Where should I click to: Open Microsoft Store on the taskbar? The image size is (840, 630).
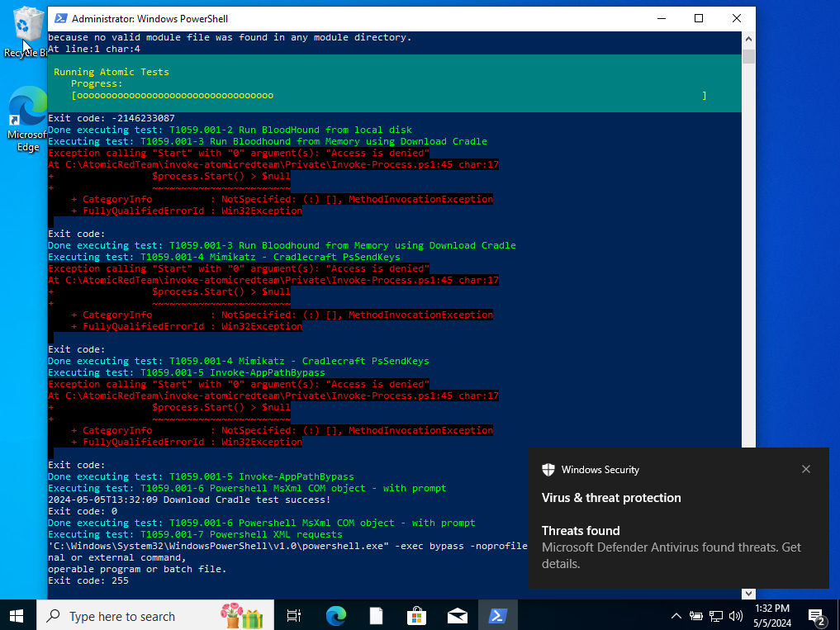point(416,615)
